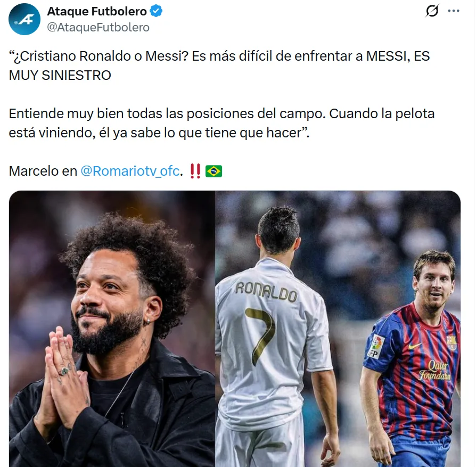Viewport: 476px width, 467px height.
Task: Click the Brazil flag emoji
Action: [x=214, y=171]
